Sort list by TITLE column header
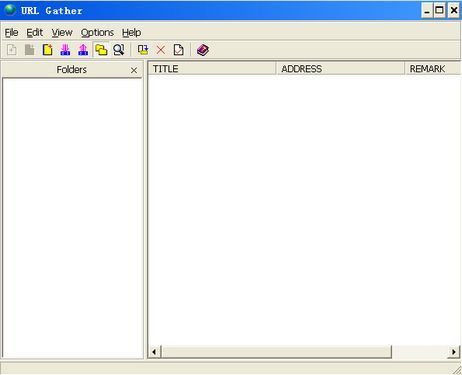Image resolution: width=462 pixels, height=375 pixels. 212,69
